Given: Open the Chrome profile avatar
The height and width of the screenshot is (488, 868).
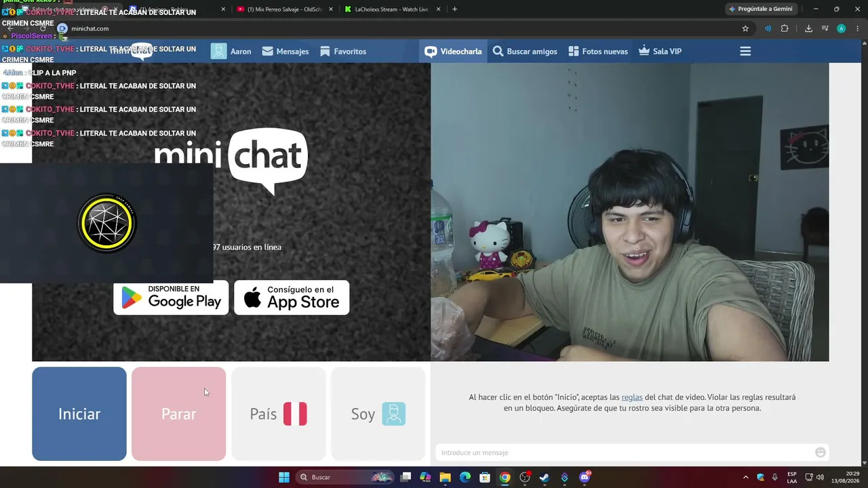Looking at the screenshot, I should click(x=841, y=28).
